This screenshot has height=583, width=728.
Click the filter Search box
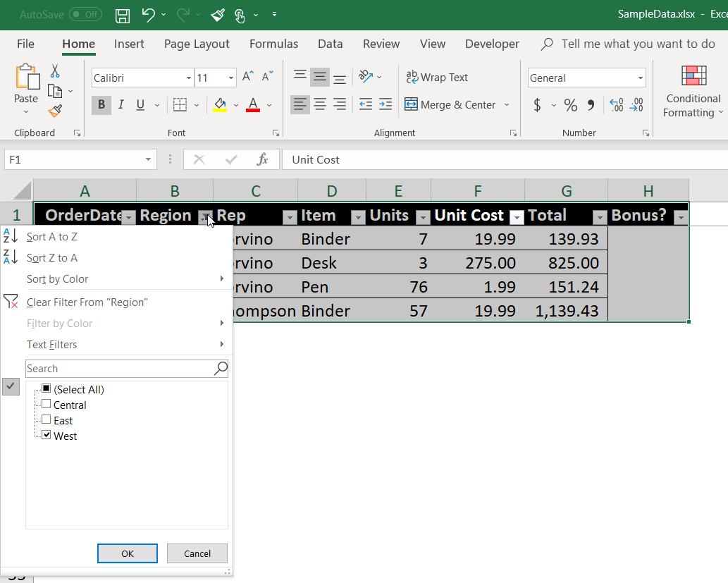[120, 368]
